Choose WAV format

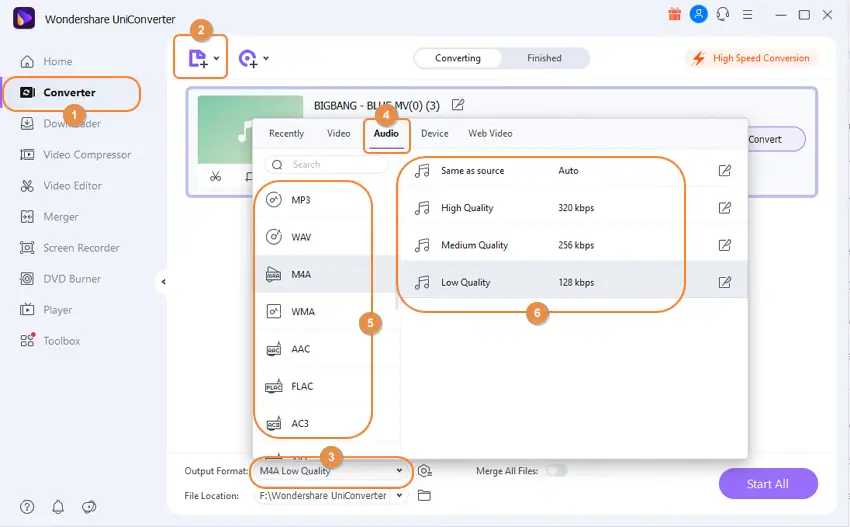pyautogui.click(x=325, y=237)
